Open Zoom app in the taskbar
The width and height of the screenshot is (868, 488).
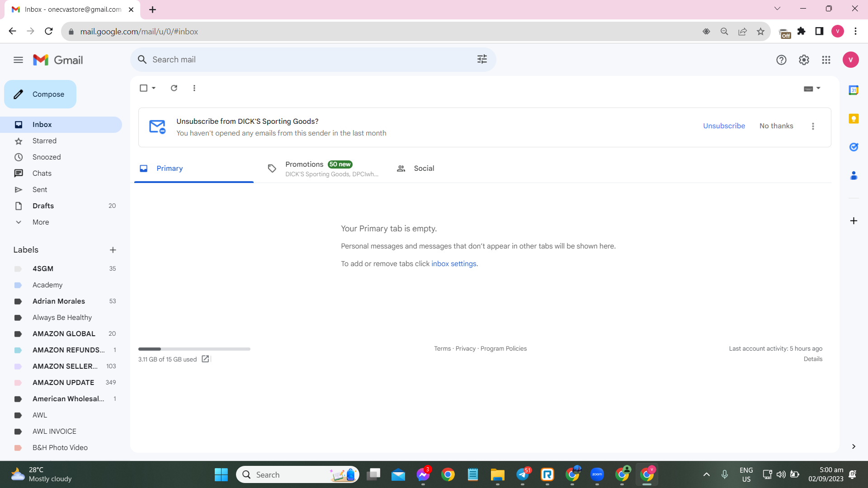(597, 474)
